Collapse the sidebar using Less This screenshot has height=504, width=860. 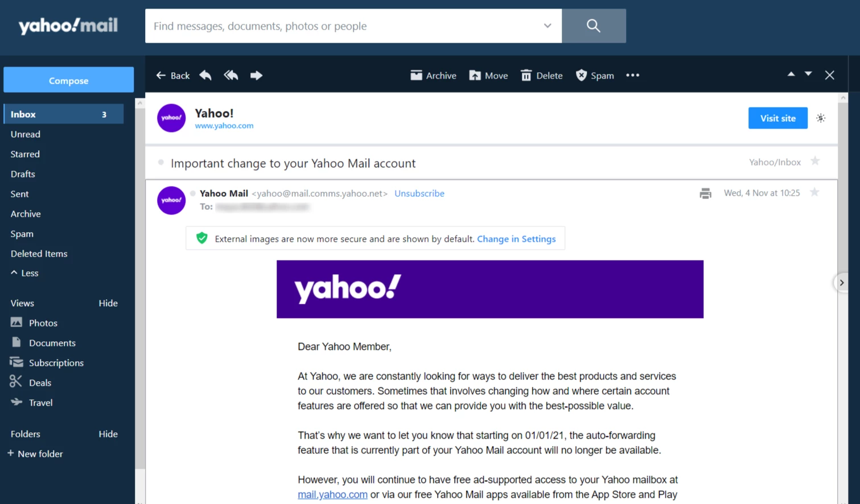click(x=24, y=273)
